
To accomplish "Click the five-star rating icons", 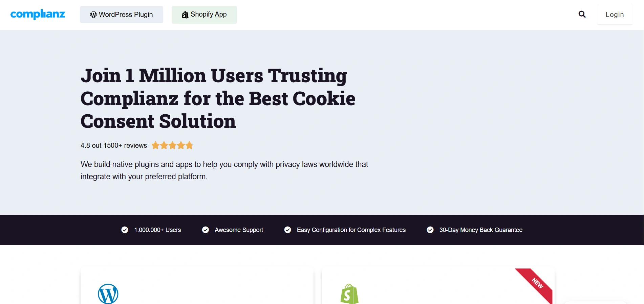I will tap(172, 145).
